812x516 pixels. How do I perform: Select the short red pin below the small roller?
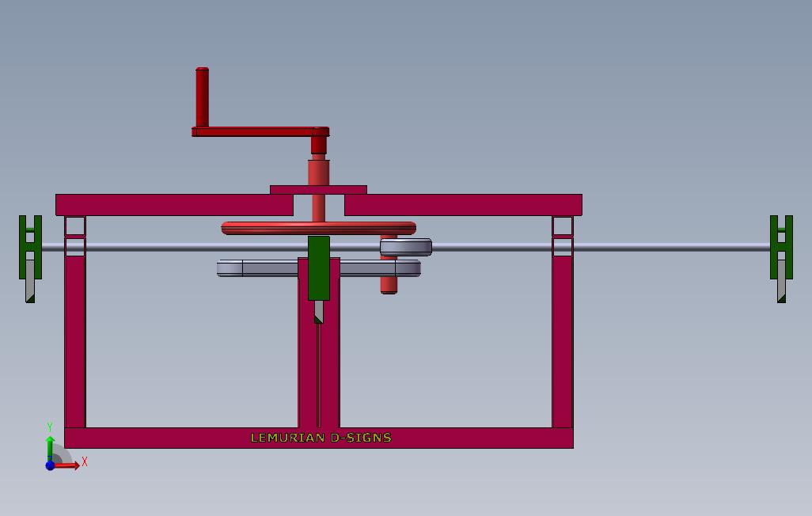pos(389,285)
